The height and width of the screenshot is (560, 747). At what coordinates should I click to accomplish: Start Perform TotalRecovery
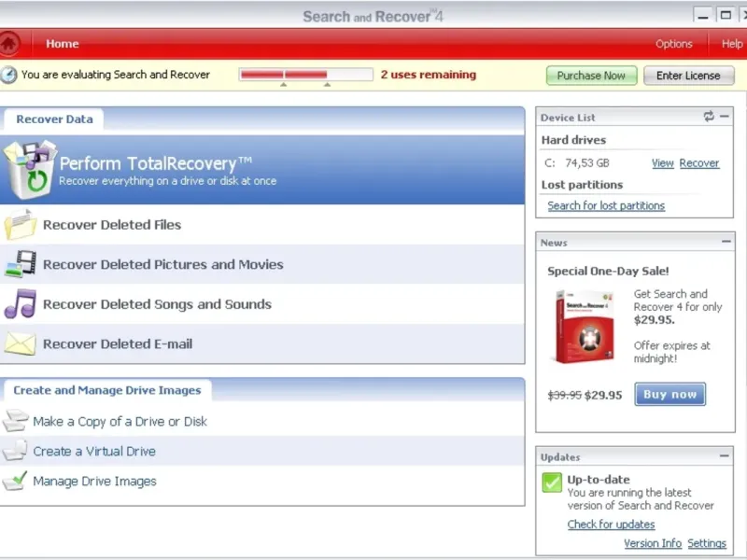262,170
